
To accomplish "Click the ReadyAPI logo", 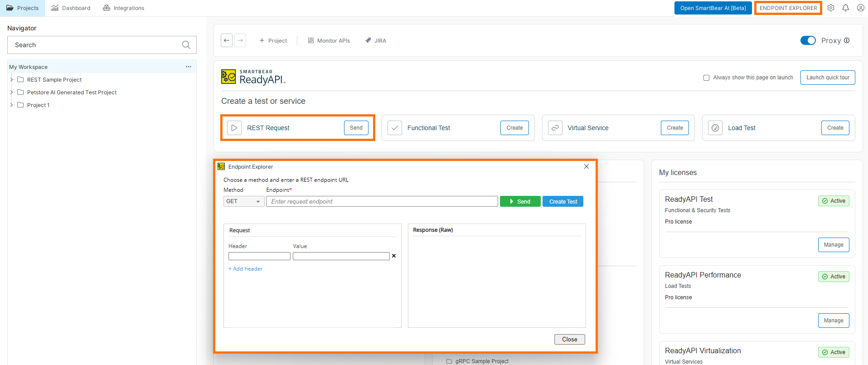I will pos(253,77).
